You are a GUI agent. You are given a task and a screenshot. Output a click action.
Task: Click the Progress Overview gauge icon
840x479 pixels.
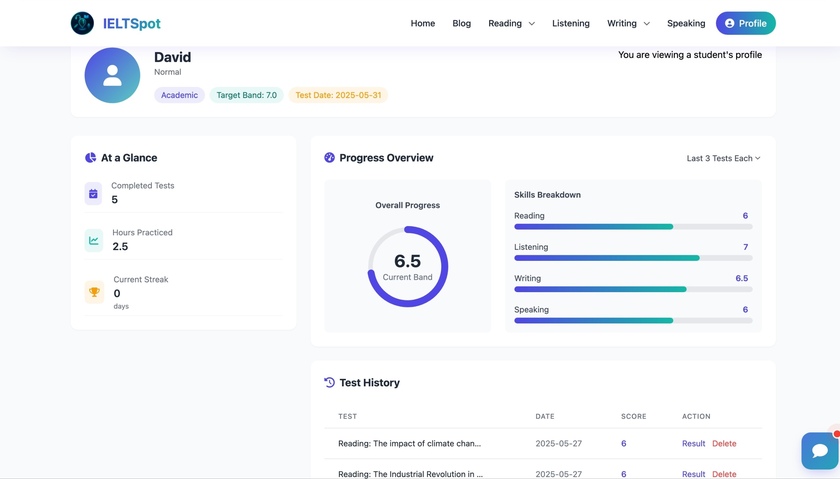(x=330, y=158)
